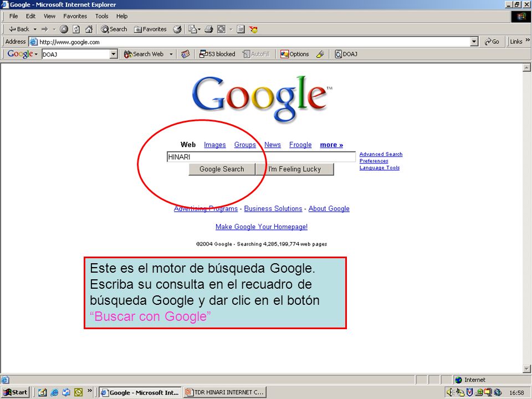Click the I'm Feeling Lucky button
This screenshot has height=399, width=532.
(294, 169)
